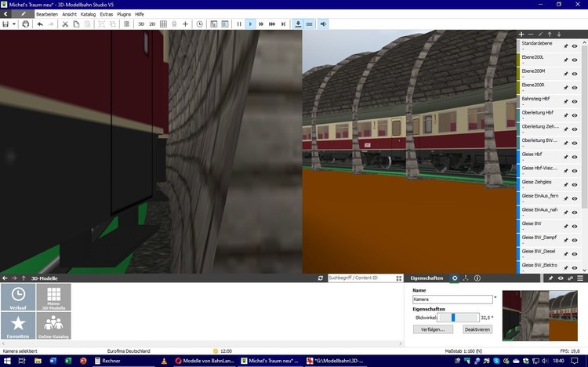Click the step-forward playback button
The image size is (588, 367).
(283, 24)
